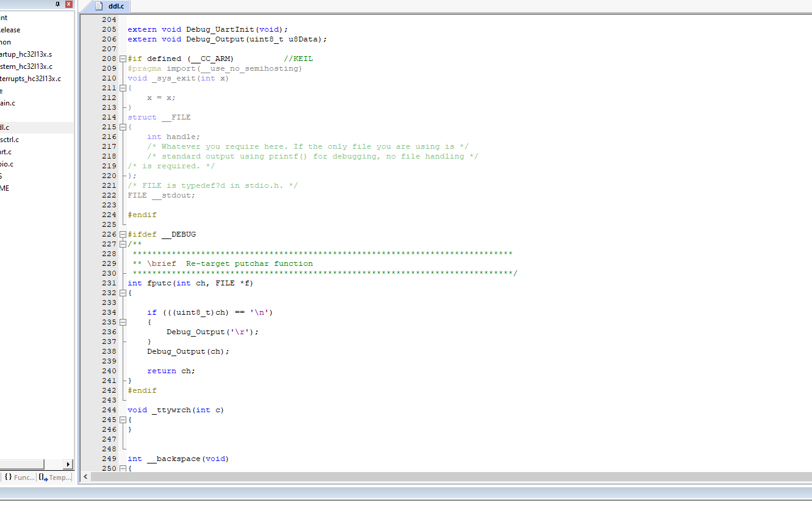The height and width of the screenshot is (508, 812).
Task: Open the Func... tab at the panel bottom
Action: click(x=20, y=478)
